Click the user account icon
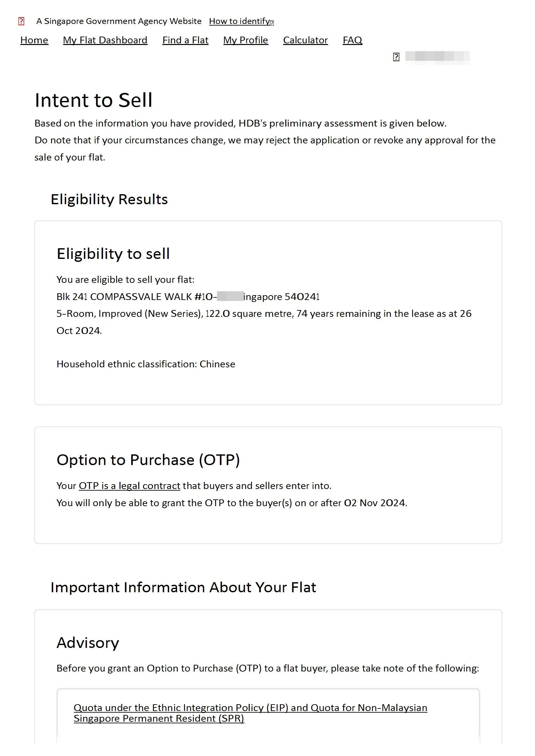Image resolution: width=535 pixels, height=756 pixels. pyautogui.click(x=396, y=57)
